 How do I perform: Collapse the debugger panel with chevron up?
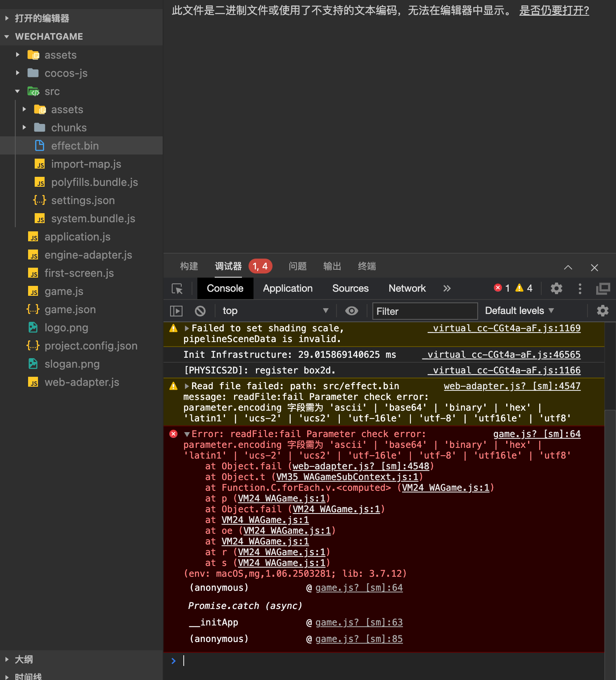568,267
